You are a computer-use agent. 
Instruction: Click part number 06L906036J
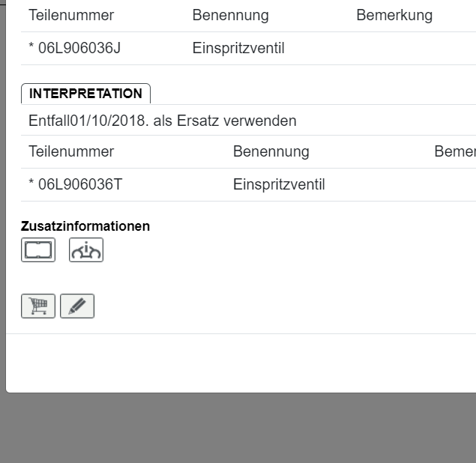tap(74, 49)
